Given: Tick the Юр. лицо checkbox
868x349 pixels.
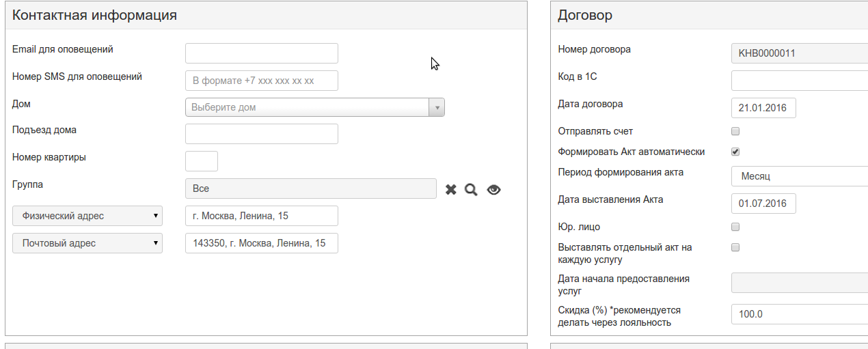Looking at the screenshot, I should coord(735,227).
